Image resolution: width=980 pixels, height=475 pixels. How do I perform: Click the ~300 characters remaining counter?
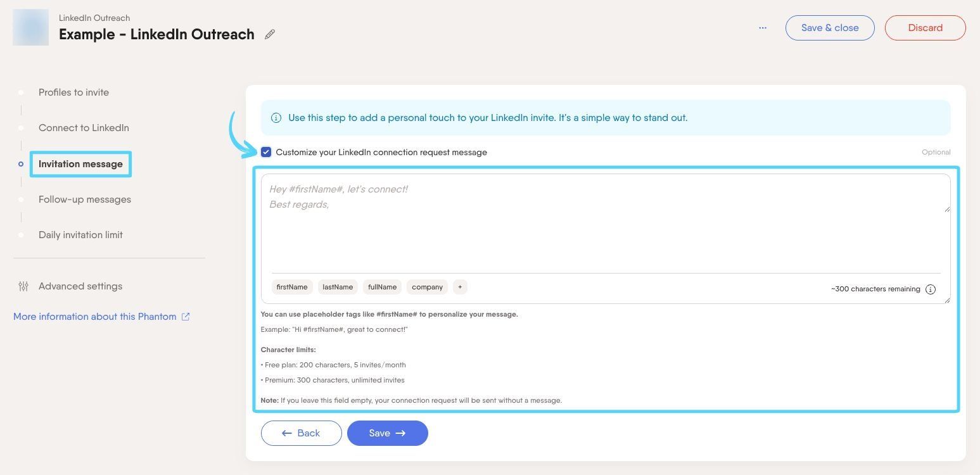pos(875,289)
